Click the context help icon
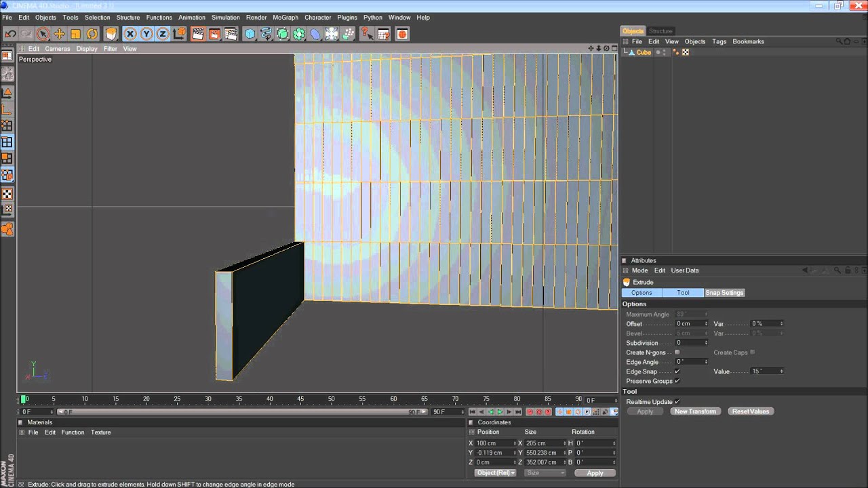The width and height of the screenshot is (868, 488). [x=367, y=34]
